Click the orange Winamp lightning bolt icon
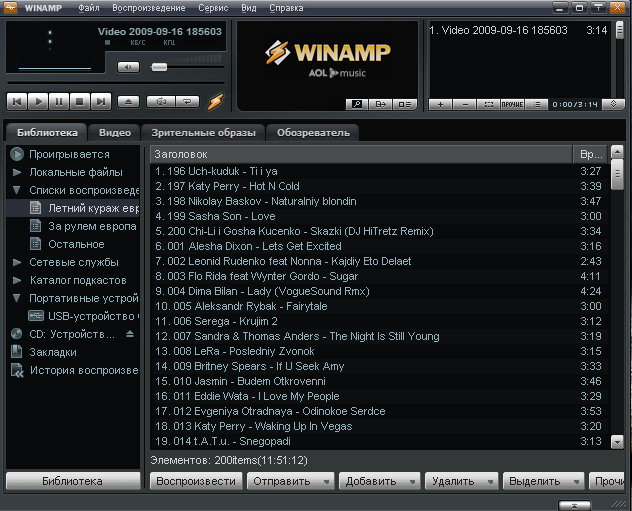 pos(216,102)
